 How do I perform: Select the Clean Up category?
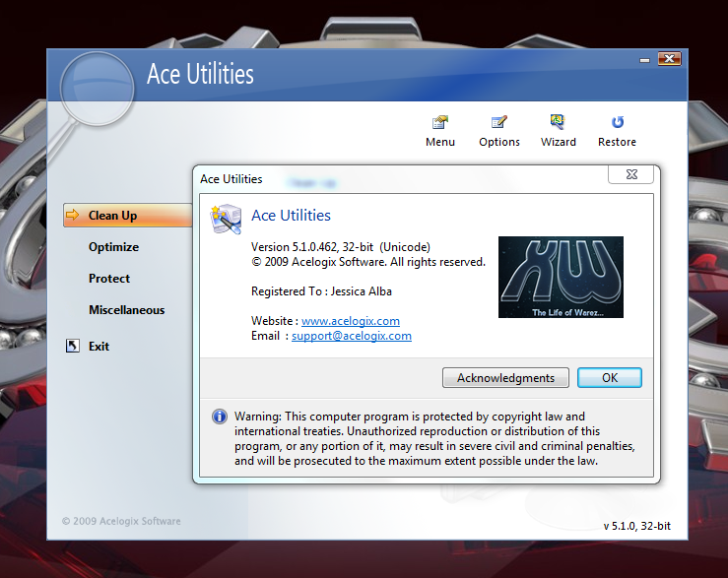(128, 215)
